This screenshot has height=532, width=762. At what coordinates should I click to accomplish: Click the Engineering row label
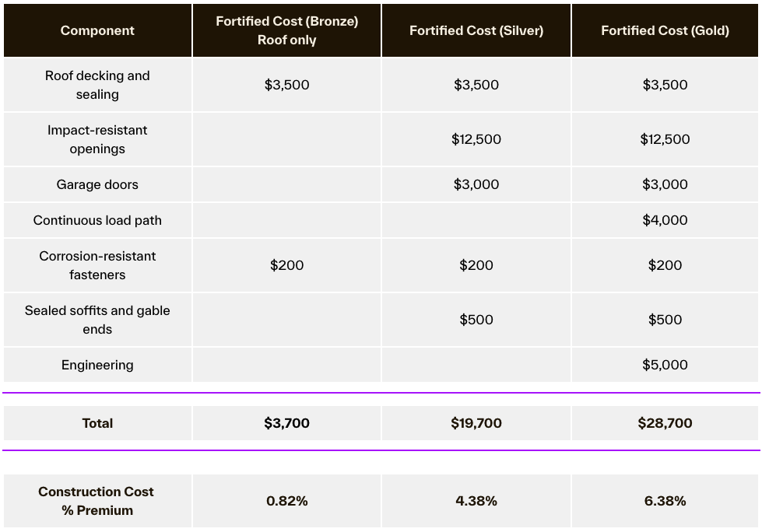(x=97, y=365)
